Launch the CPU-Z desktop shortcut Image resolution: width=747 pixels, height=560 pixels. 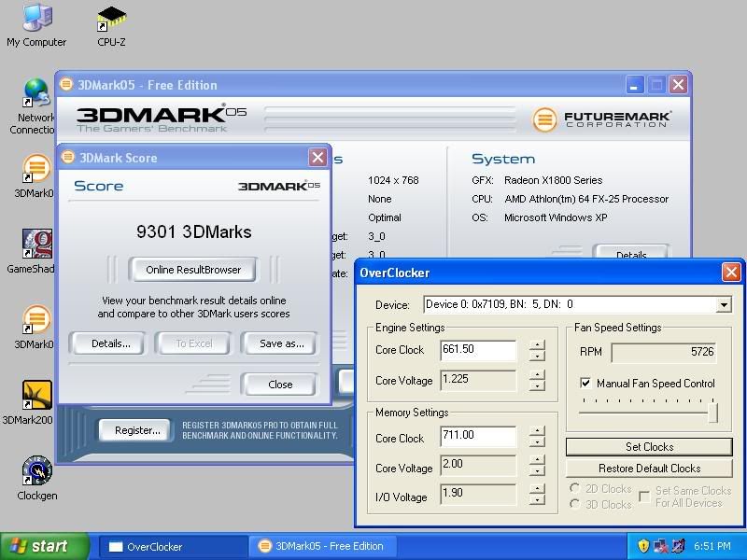111,26
